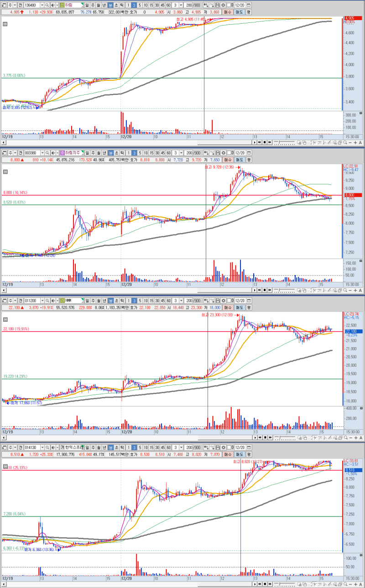Click zoom-out minus icon under 하림지주 chart

[x=350, y=290]
